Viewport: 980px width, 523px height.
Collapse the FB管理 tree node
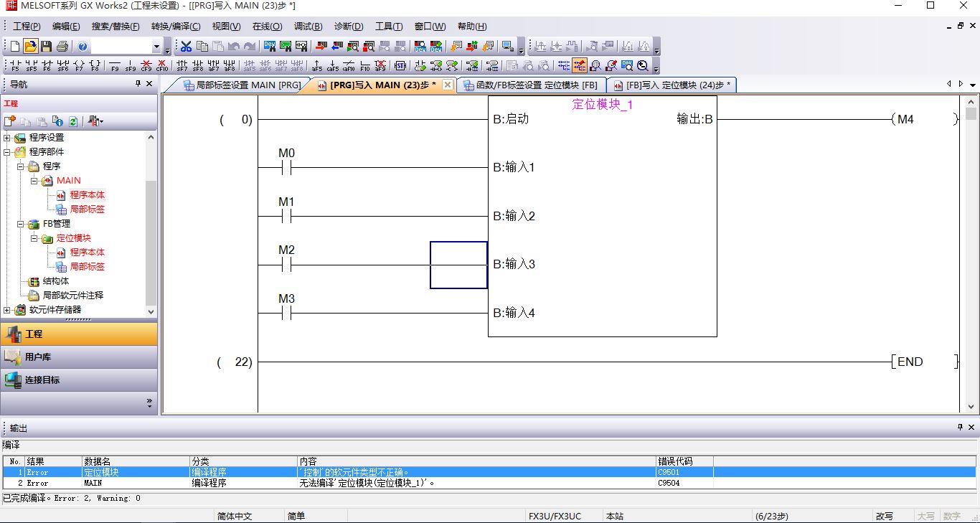click(21, 224)
